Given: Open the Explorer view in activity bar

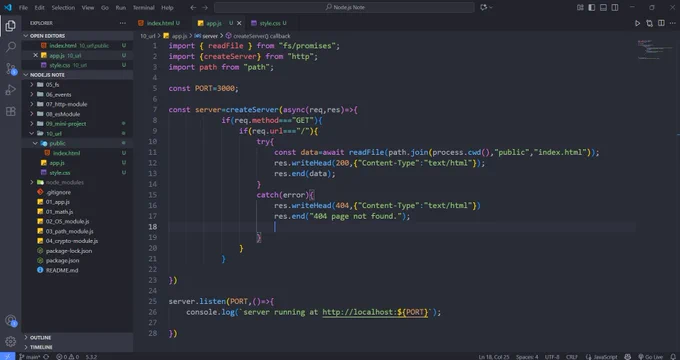Looking at the screenshot, I should coord(10,26).
